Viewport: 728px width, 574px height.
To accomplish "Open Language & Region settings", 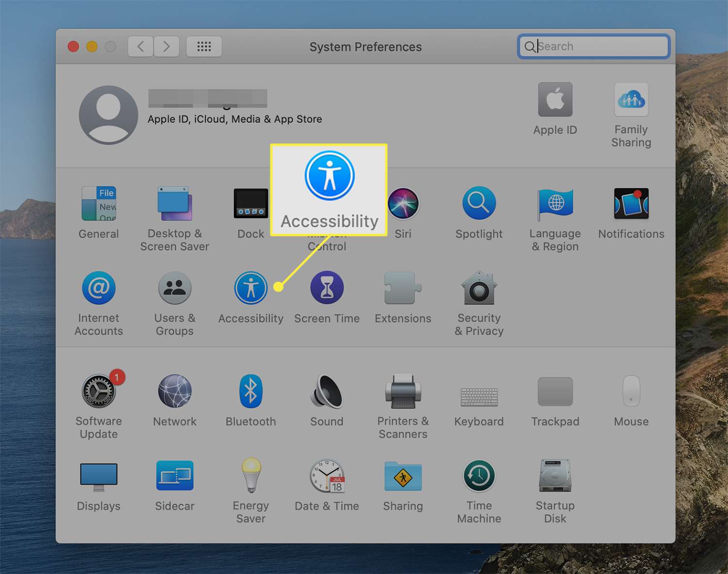I will [x=555, y=204].
